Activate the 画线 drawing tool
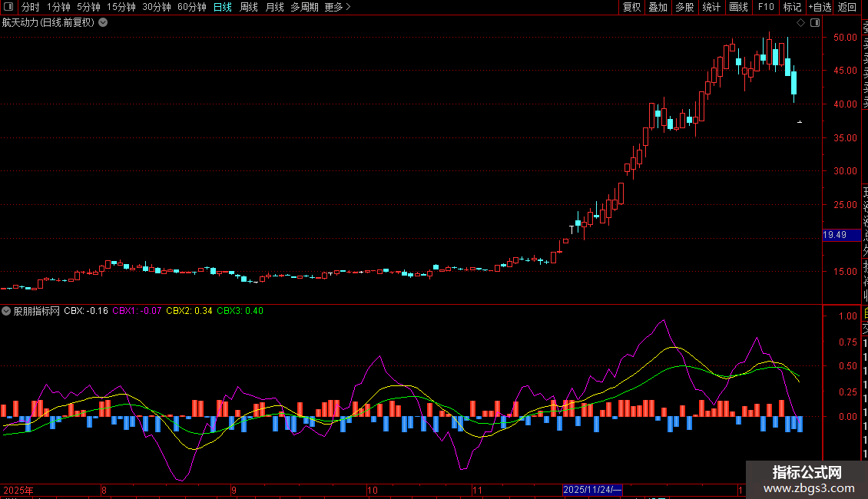This screenshot has height=499, width=868. click(x=738, y=7)
